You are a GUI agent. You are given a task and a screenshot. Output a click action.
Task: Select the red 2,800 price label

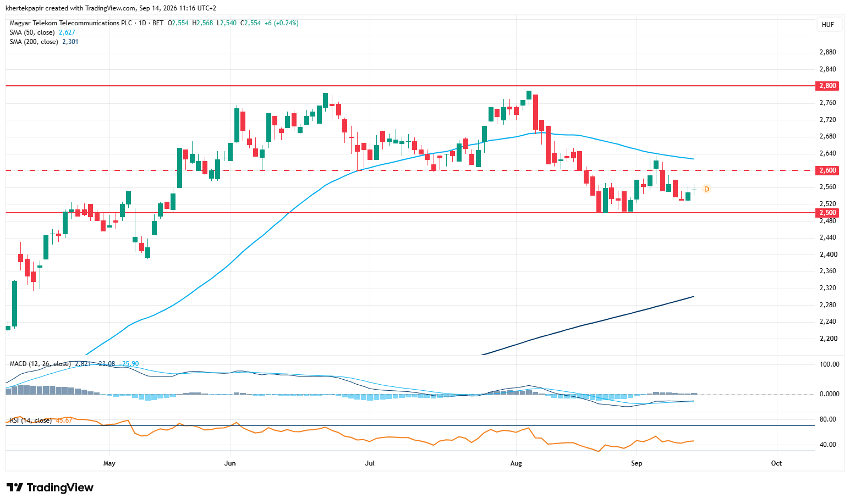click(827, 86)
